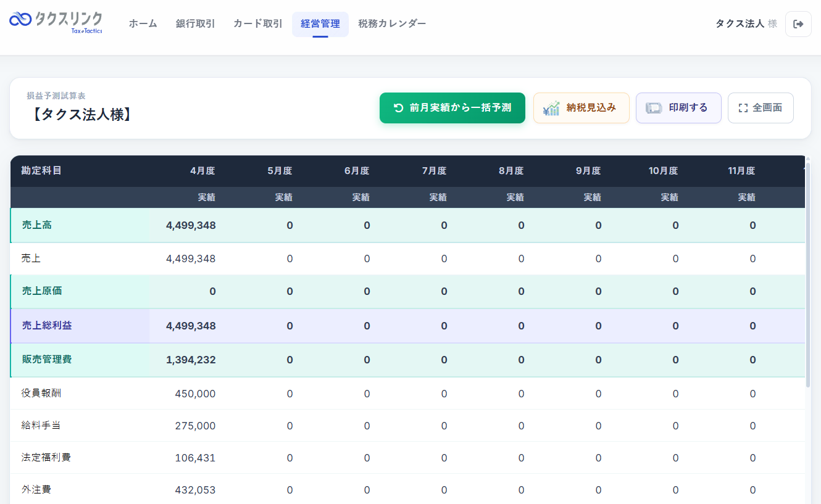The width and height of the screenshot is (821, 504).
Task: Click the 売上高 row label
Action: click(37, 225)
